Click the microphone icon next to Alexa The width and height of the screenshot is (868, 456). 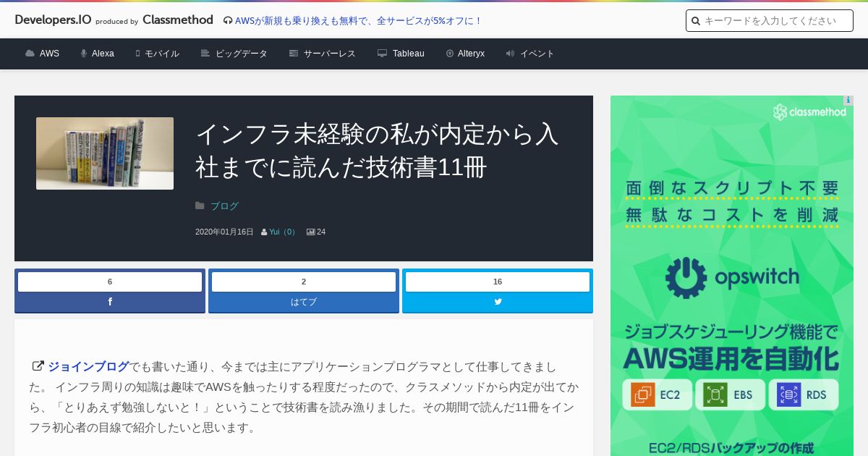tap(84, 54)
